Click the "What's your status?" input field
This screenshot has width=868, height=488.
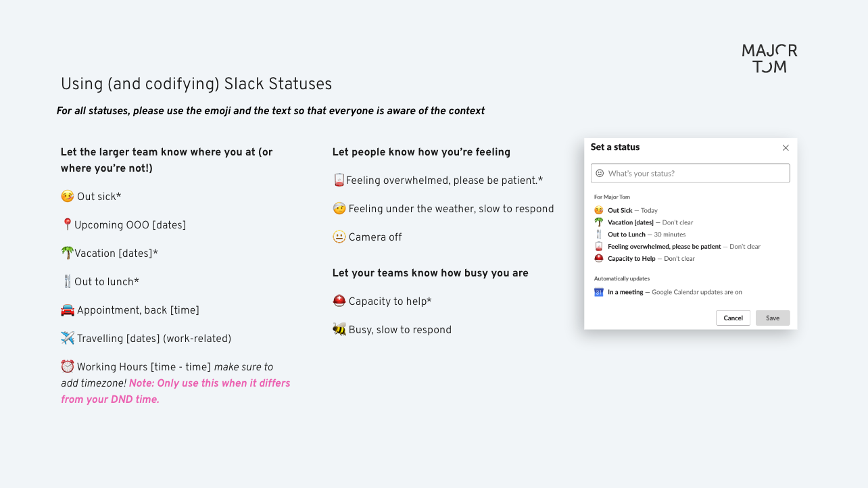[696, 173]
